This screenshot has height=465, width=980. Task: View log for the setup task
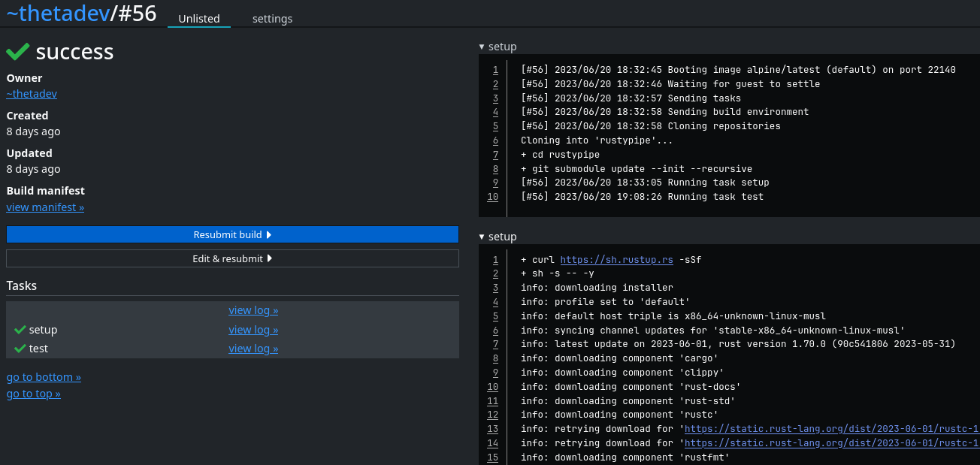(x=253, y=330)
